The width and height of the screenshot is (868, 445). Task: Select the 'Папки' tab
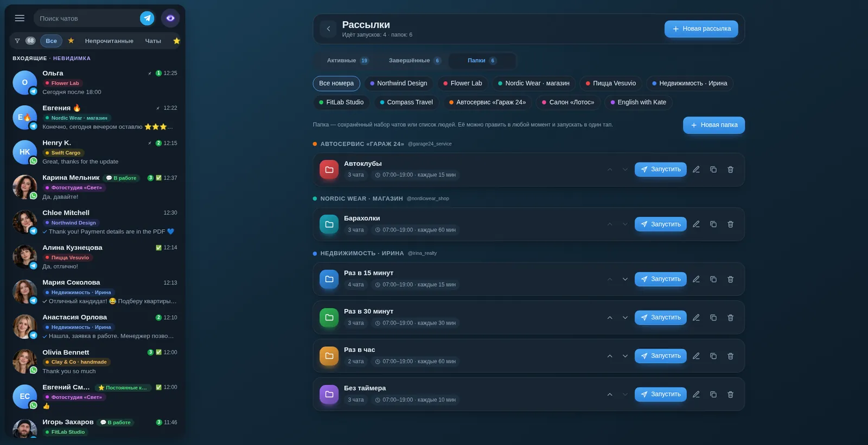coord(482,61)
